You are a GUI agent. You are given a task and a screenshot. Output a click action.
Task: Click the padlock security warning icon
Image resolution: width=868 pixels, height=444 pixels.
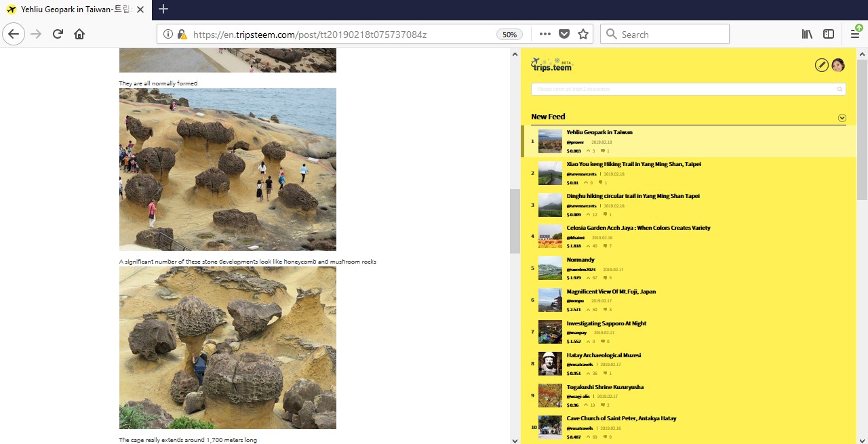[x=182, y=34]
